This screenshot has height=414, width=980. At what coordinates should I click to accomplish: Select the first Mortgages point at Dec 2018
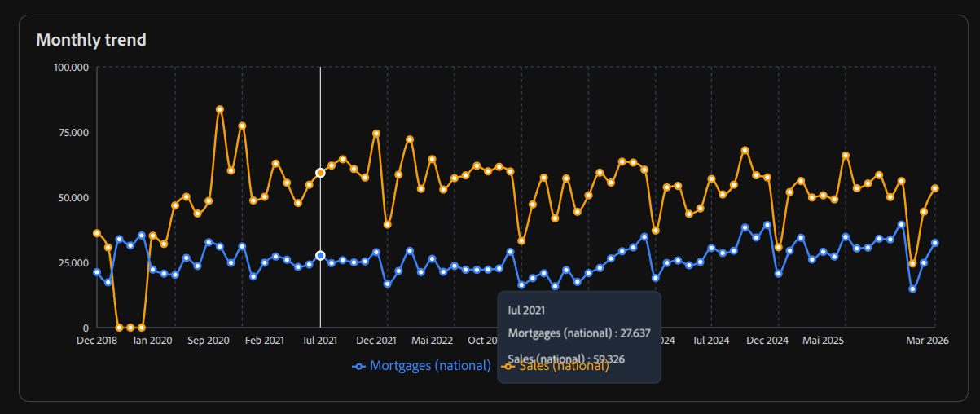point(97,272)
